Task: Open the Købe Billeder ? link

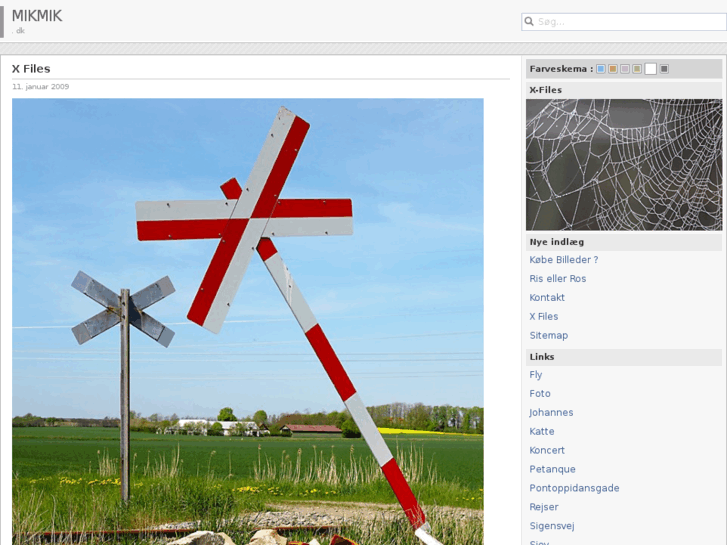Action: click(x=564, y=260)
